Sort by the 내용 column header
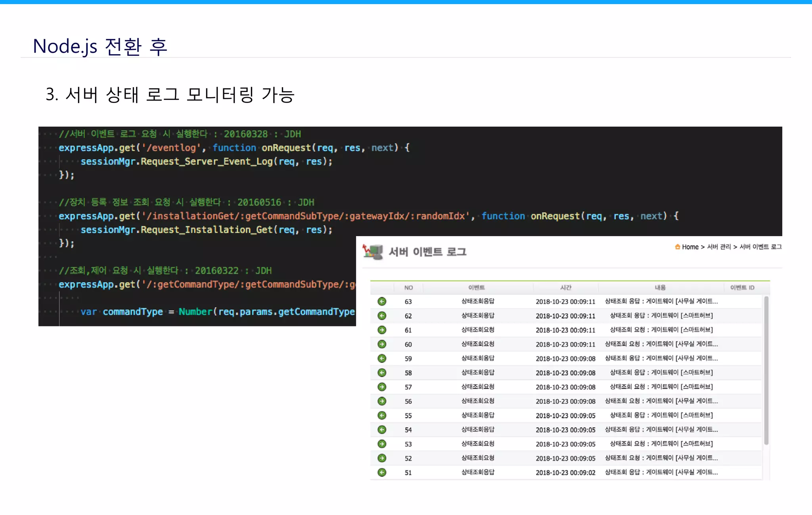 660,288
